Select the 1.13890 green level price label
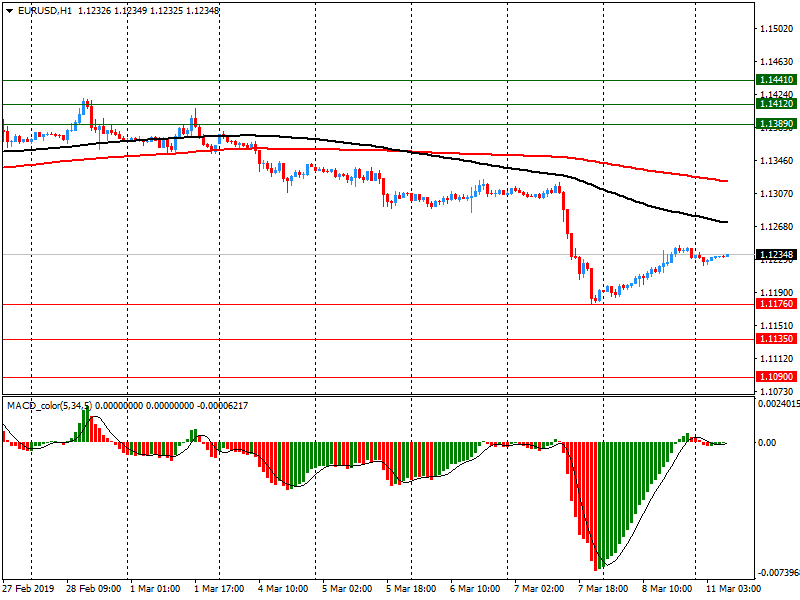Screen dimensions: 800x600 777,123
